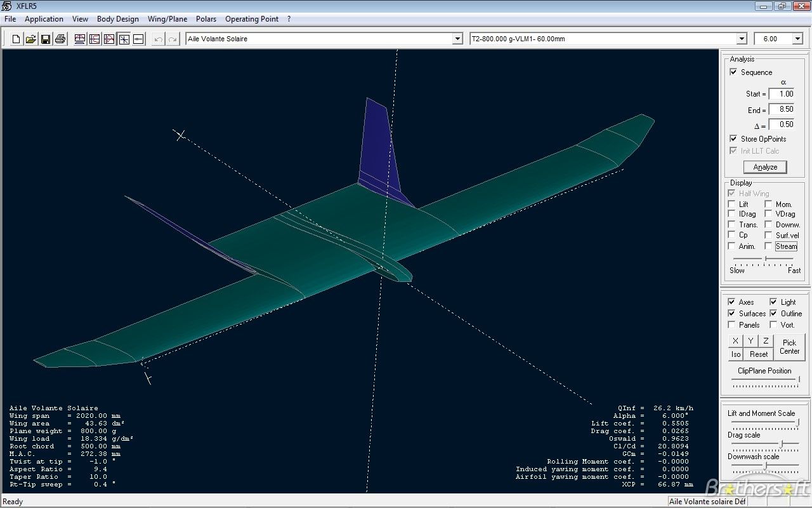
Task: Click the 'Ready' status bar text
Action: tap(13, 502)
